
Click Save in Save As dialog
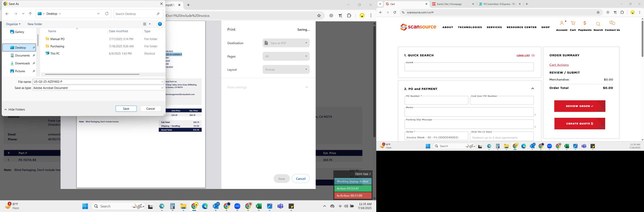[126, 109]
